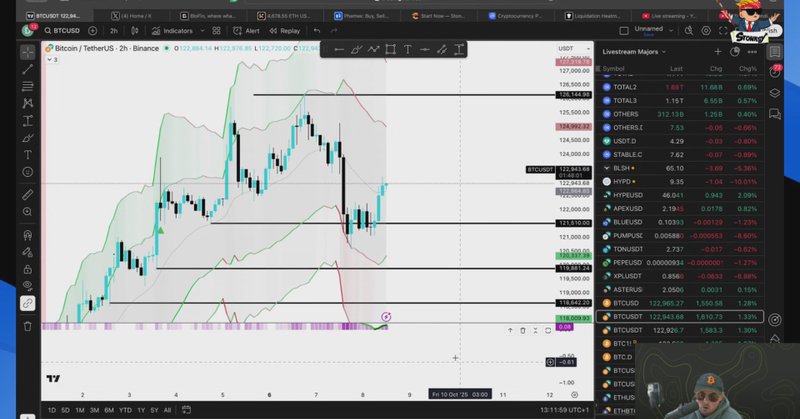This screenshot has height=419, width=800.
Task: Open the Indicators dialog
Action: [172, 31]
